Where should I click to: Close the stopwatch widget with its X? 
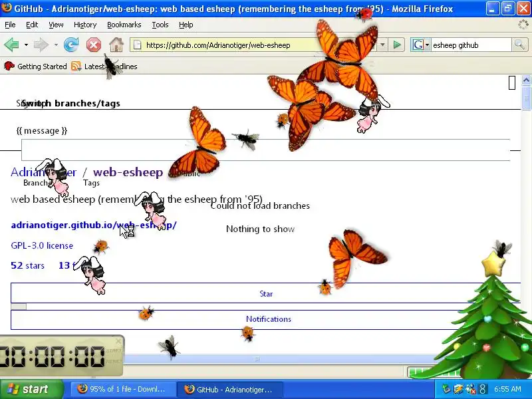tap(118, 340)
